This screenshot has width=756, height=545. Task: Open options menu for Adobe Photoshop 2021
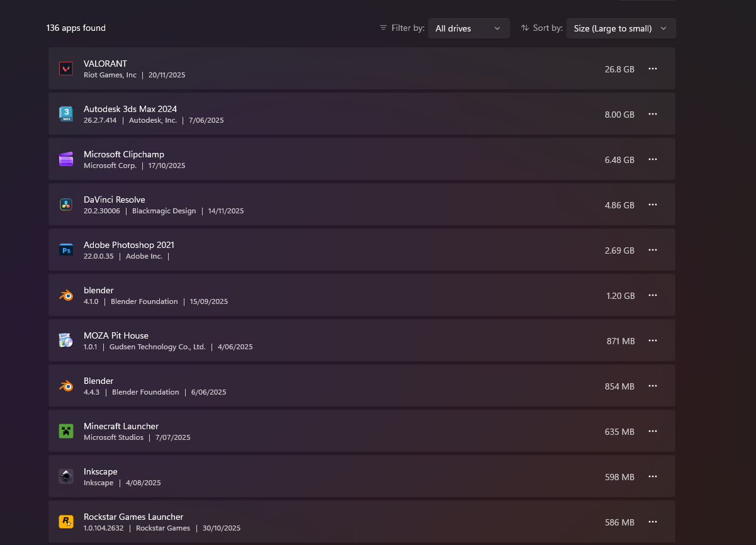(x=653, y=250)
